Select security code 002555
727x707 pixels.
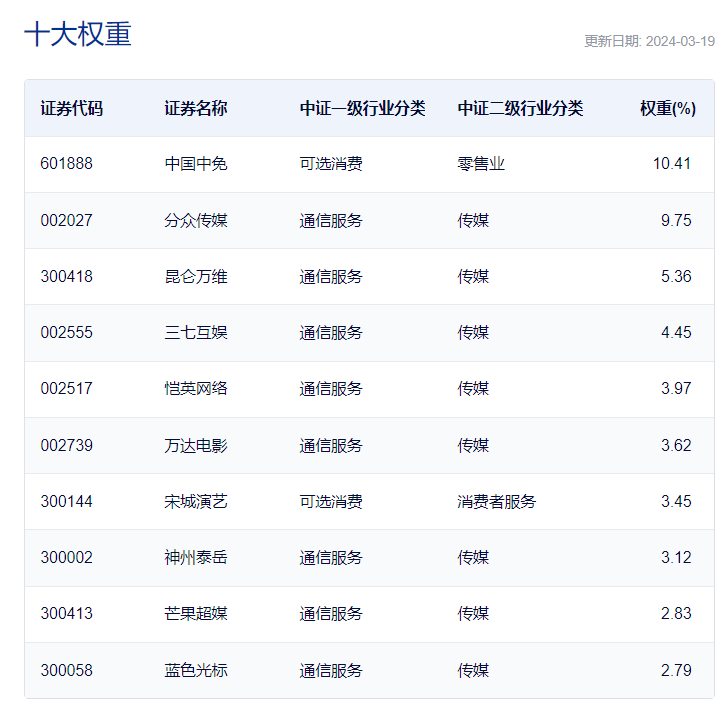tap(66, 332)
